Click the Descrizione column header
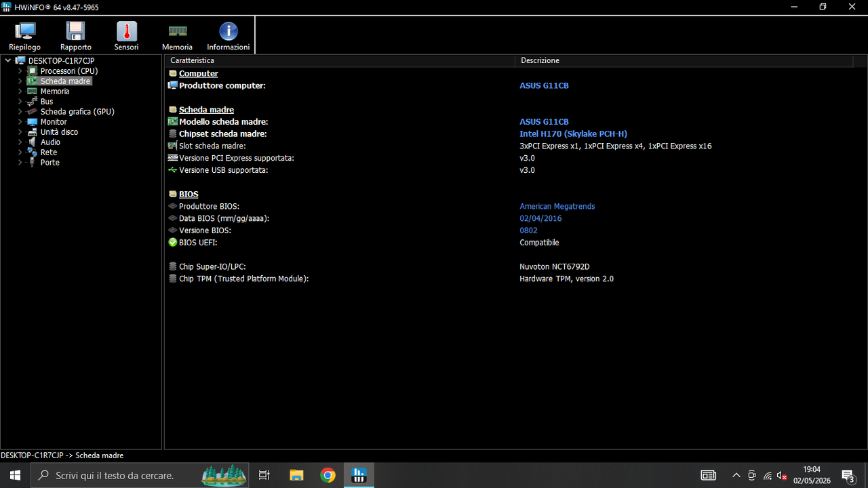 click(x=684, y=60)
